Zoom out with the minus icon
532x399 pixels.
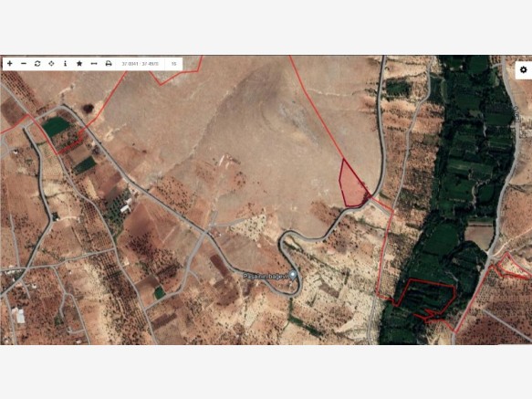24,64
